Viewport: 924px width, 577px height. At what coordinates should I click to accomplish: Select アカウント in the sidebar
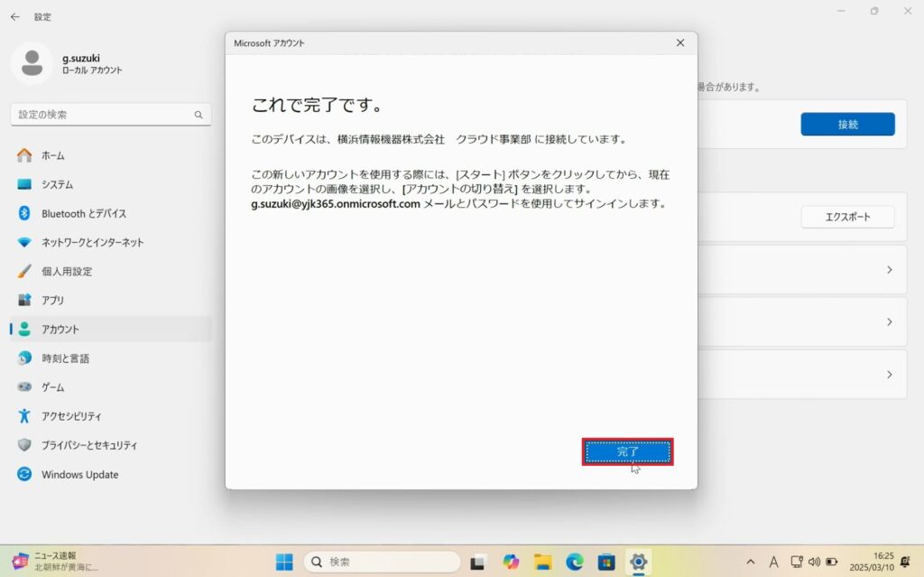(111, 330)
